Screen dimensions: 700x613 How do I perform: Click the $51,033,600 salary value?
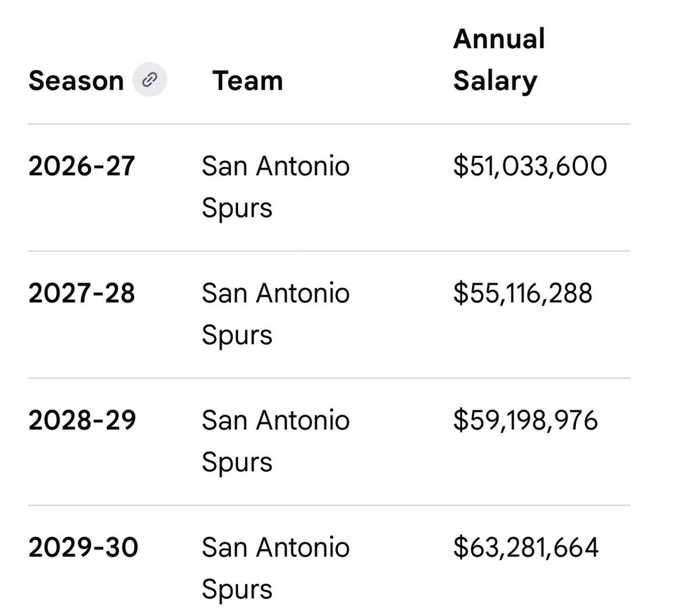tap(530, 166)
